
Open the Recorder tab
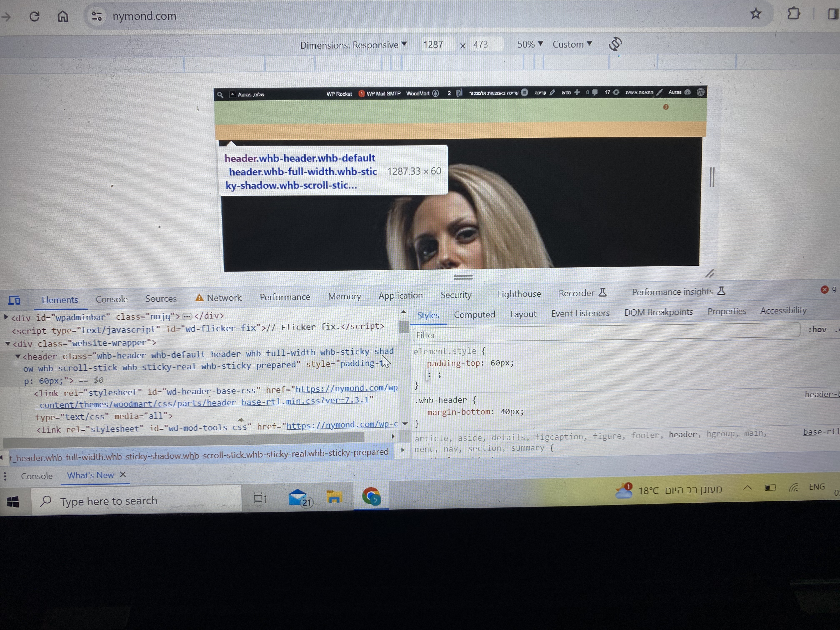point(583,293)
